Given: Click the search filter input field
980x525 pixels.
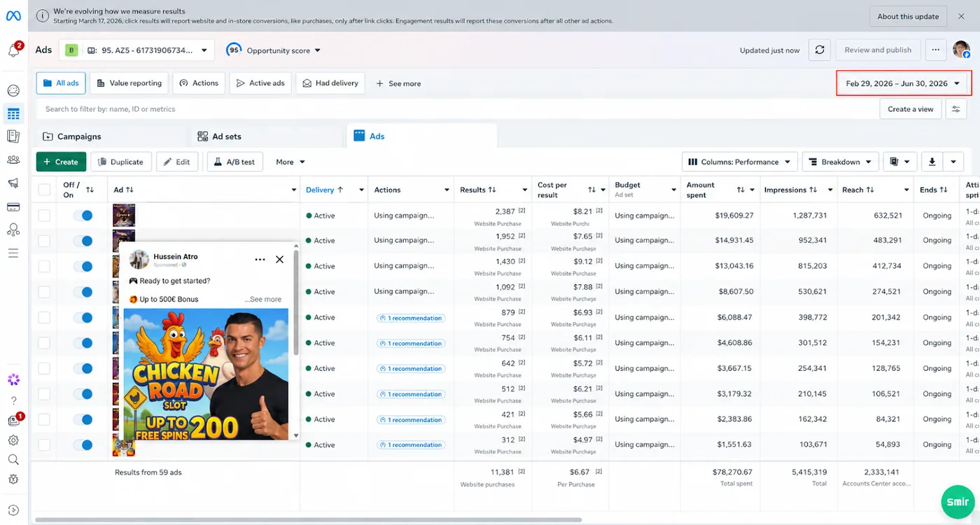Looking at the screenshot, I should pyautogui.click(x=455, y=109).
